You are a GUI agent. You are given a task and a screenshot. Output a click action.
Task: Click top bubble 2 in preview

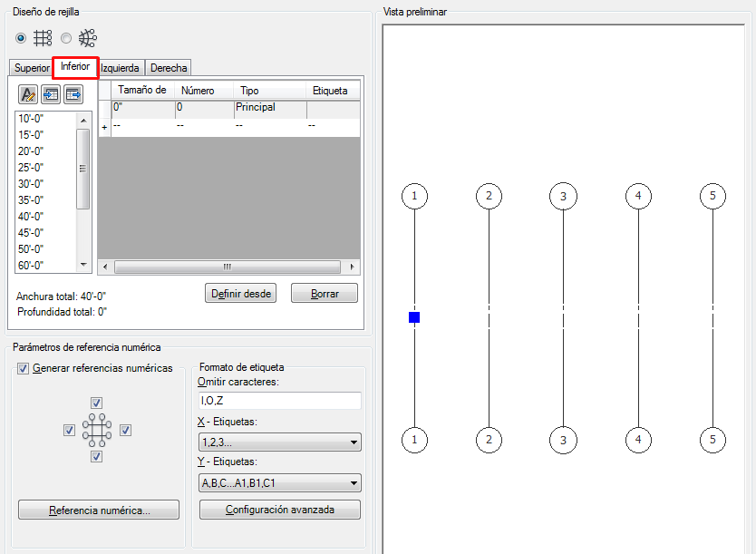point(489,196)
